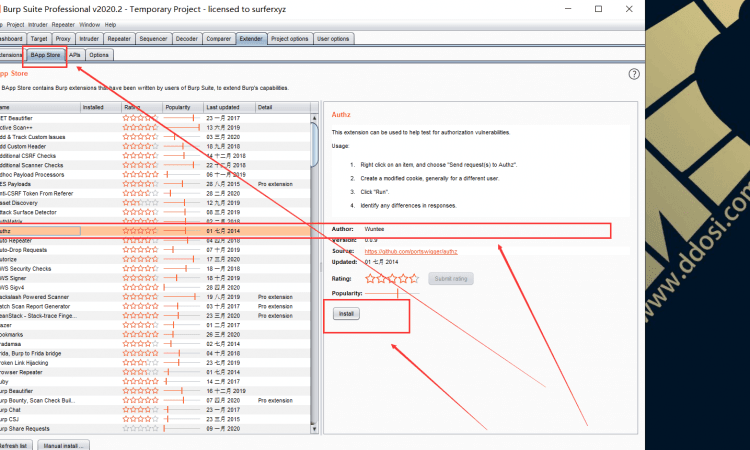The height and width of the screenshot is (450, 750).
Task: Select the Browser Repeater row
Action: [x=155, y=372]
